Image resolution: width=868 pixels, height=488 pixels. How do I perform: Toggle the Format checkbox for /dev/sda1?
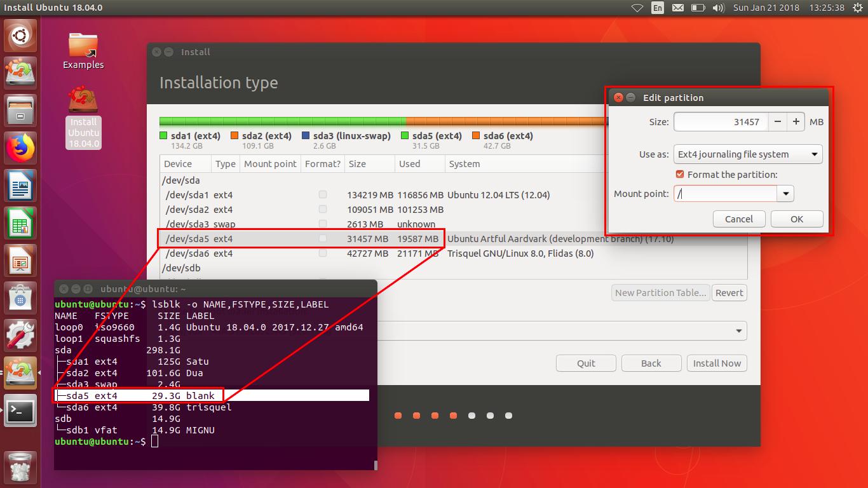[x=323, y=194]
